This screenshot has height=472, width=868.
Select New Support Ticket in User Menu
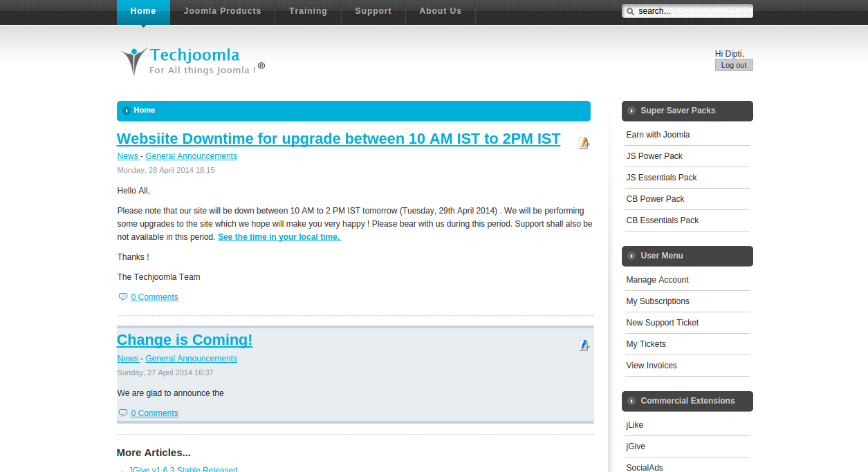click(662, 323)
